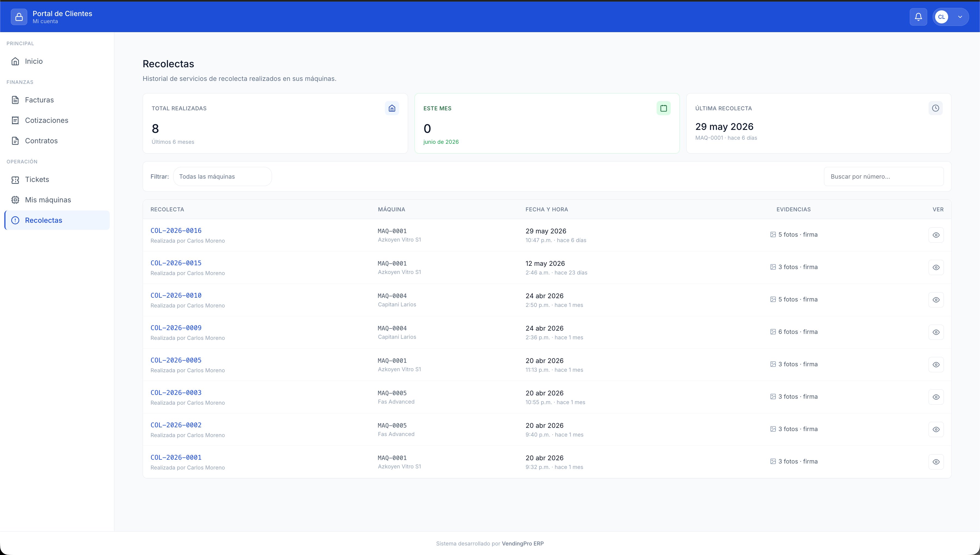This screenshot has height=555, width=980.
Task: Click the home icon in Total Realizadas card
Action: 392,108
